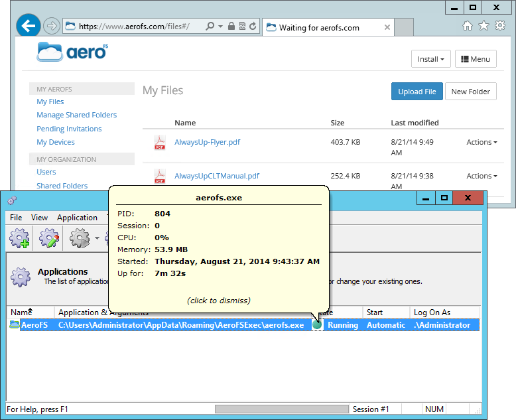Viewport: 516px width, 420px height.
Task: Click Session #1 in status bar
Action: pos(371,409)
